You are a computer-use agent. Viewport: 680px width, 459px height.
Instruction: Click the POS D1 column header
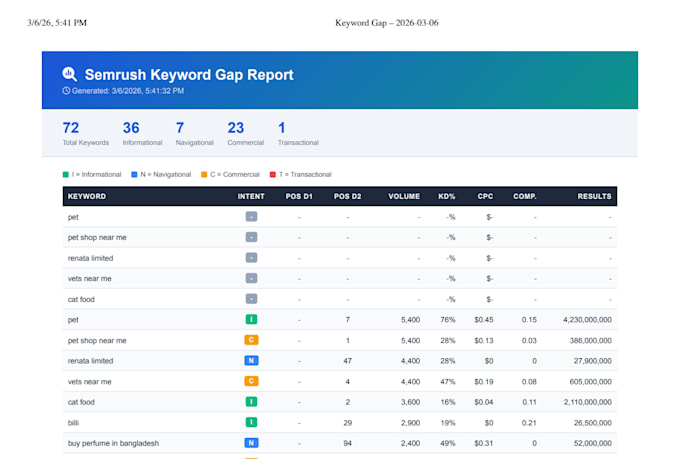[x=299, y=196]
